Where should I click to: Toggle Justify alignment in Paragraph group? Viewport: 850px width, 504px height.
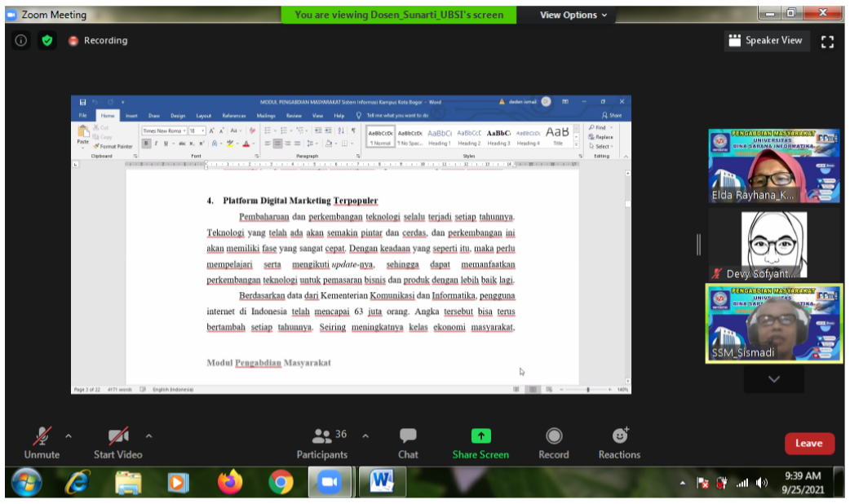[297, 144]
